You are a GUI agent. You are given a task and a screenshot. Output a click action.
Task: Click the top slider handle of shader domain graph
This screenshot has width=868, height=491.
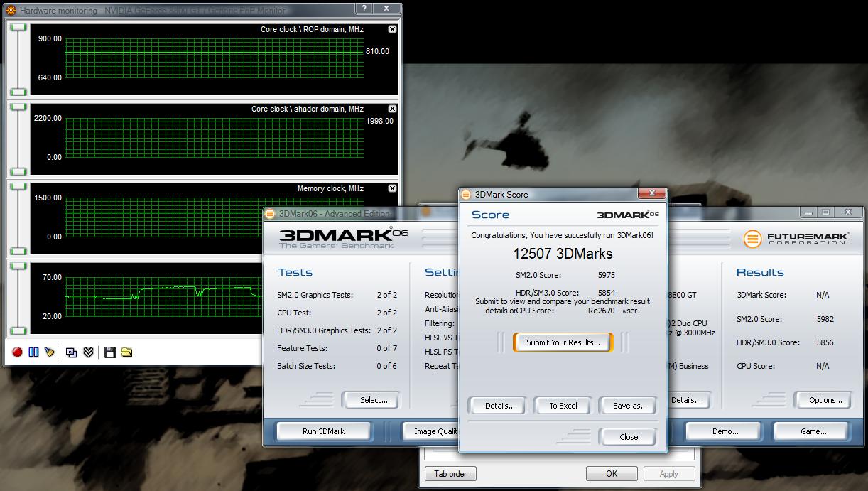click(x=18, y=107)
